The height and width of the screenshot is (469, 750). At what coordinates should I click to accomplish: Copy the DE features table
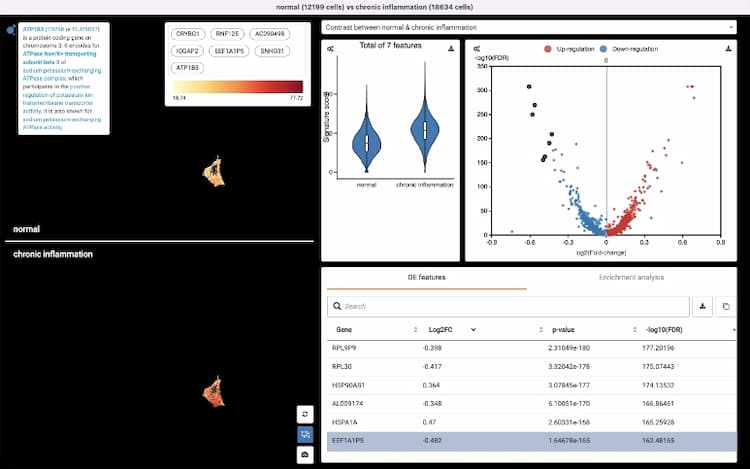727,306
